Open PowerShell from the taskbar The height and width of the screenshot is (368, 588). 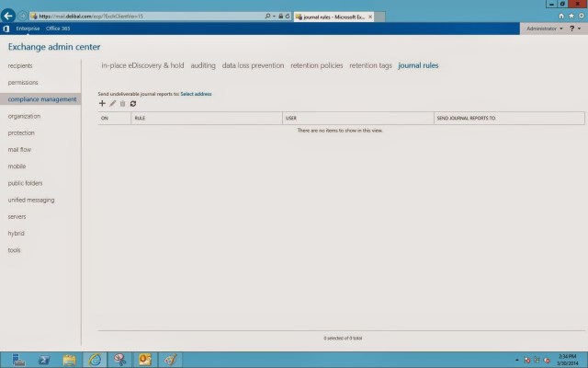click(44, 359)
